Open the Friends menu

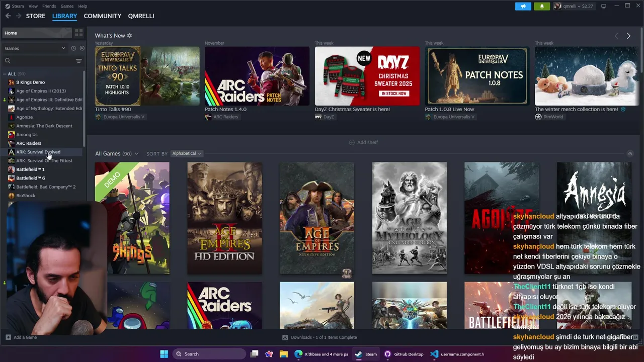(49, 6)
